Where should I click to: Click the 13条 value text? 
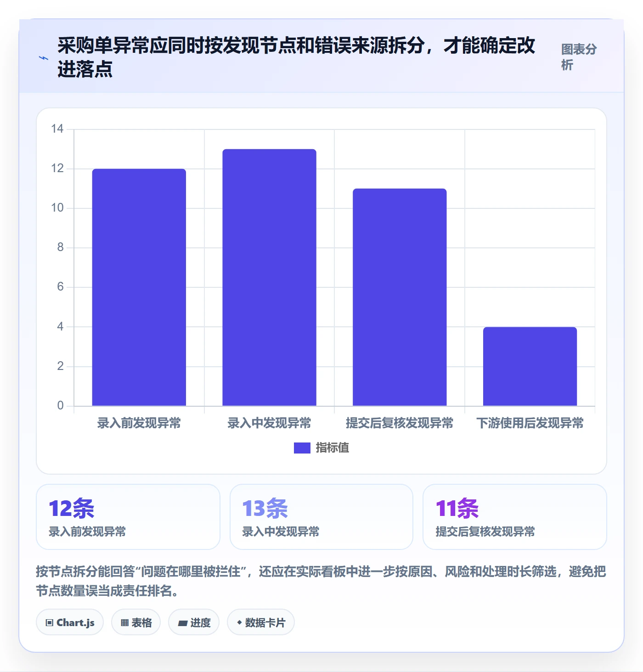click(x=265, y=508)
